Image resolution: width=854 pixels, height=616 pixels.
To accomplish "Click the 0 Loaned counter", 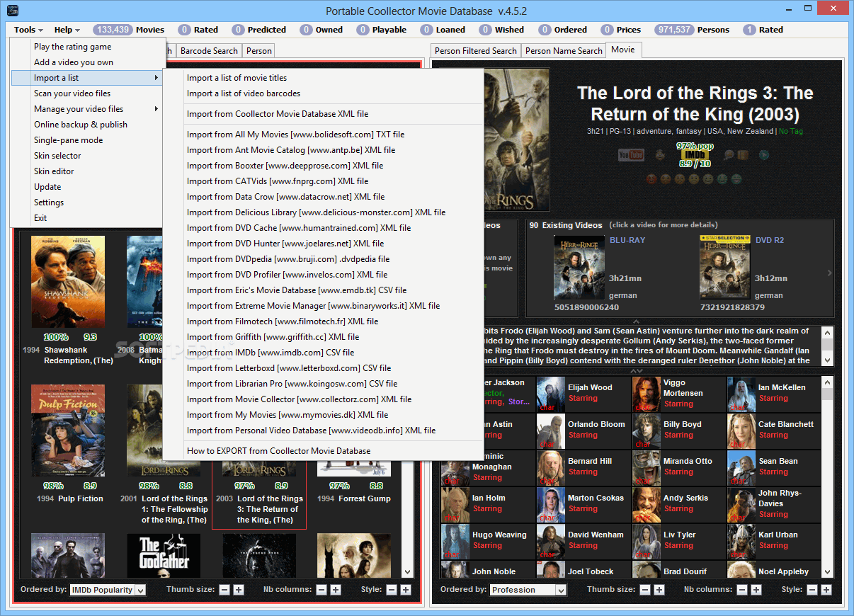I will (443, 30).
